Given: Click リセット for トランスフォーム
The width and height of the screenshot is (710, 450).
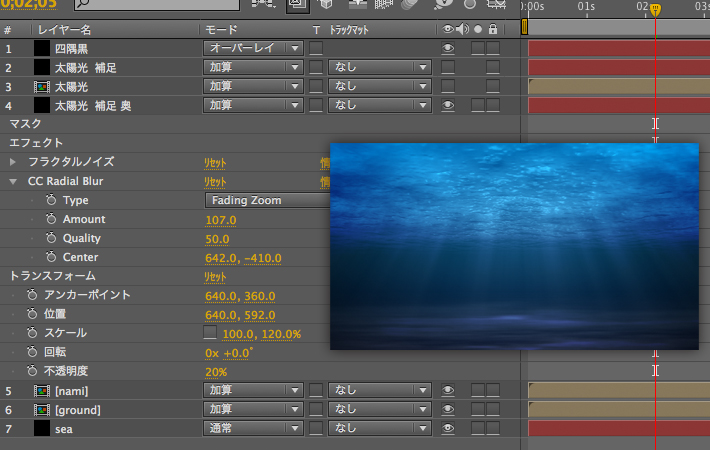Looking at the screenshot, I should (215, 277).
